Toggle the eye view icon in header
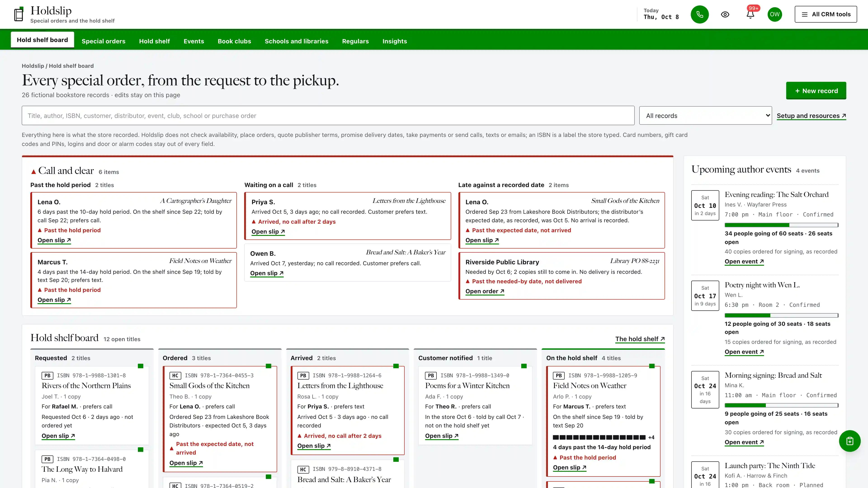The image size is (868, 488). [x=725, y=14]
